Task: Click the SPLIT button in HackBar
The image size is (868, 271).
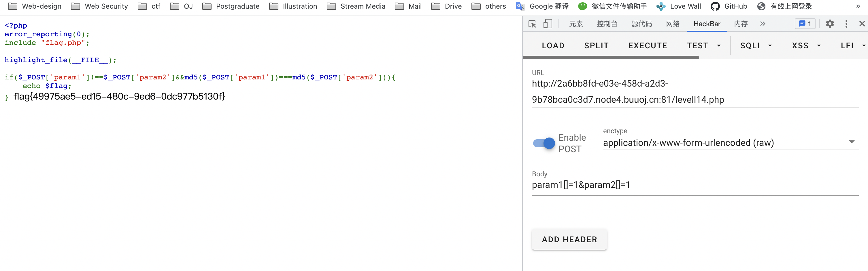Action: (597, 46)
